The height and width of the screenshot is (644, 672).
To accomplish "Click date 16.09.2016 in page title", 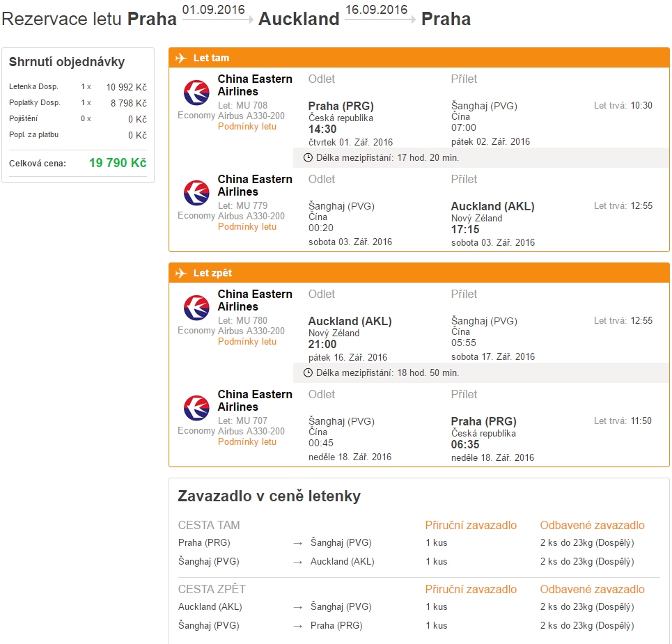I will coord(376,10).
